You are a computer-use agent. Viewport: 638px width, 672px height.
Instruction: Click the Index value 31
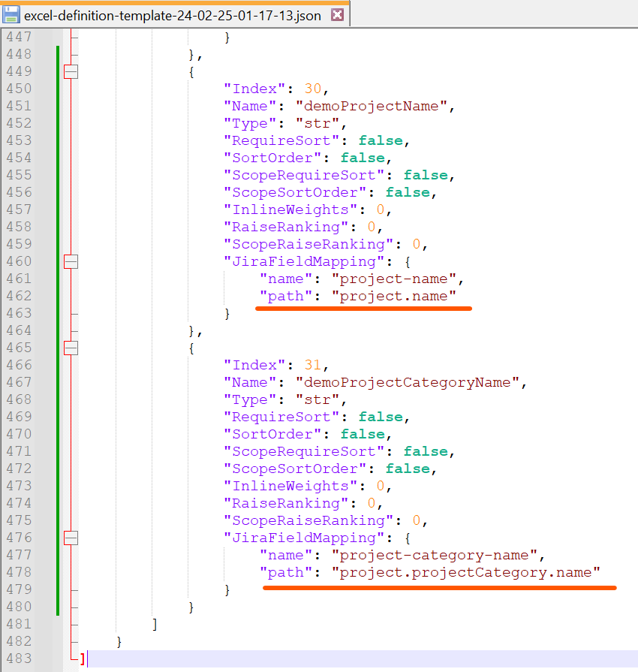coord(313,365)
